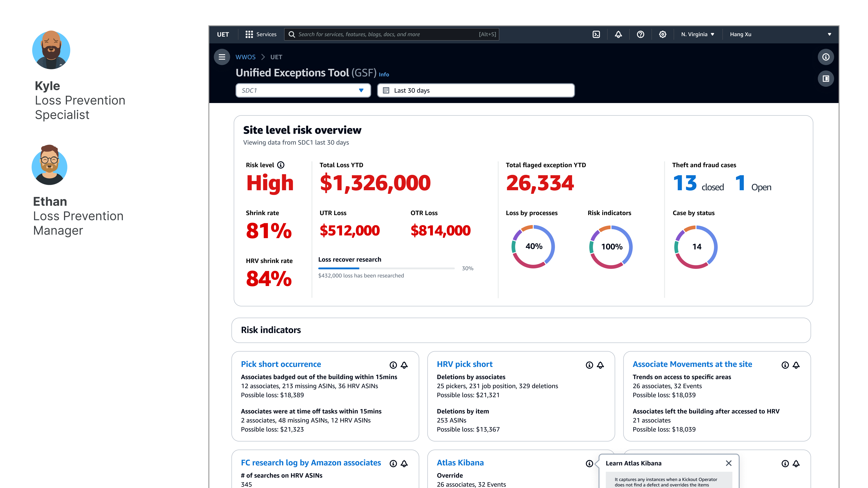Click info icon next to Risk level
Image resolution: width=868 pixels, height=488 pixels.
pos(281,165)
